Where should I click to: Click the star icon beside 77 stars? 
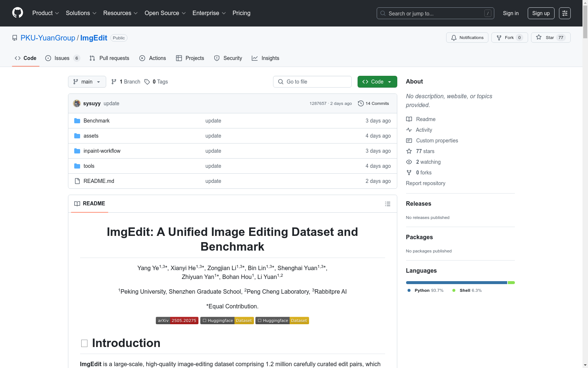pos(409,151)
